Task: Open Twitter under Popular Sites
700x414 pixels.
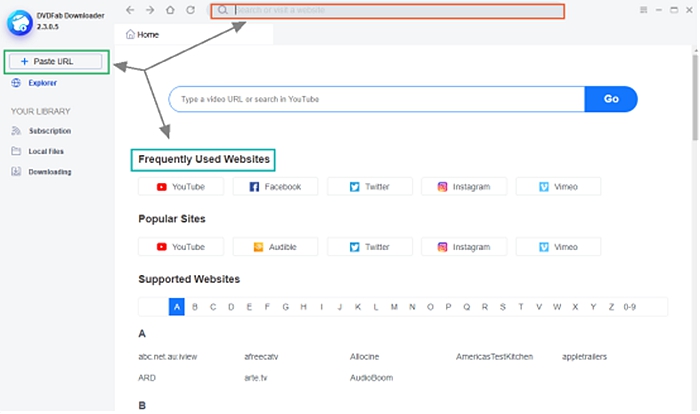Action: coord(370,247)
